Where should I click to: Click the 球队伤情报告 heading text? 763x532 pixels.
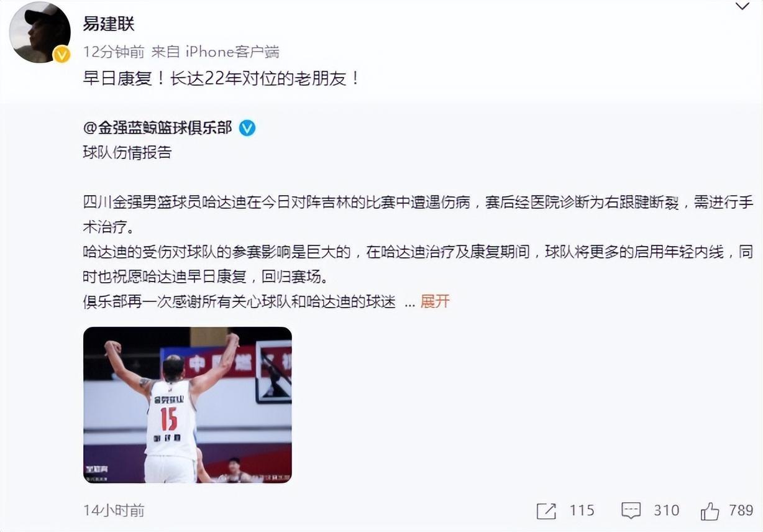(127, 152)
